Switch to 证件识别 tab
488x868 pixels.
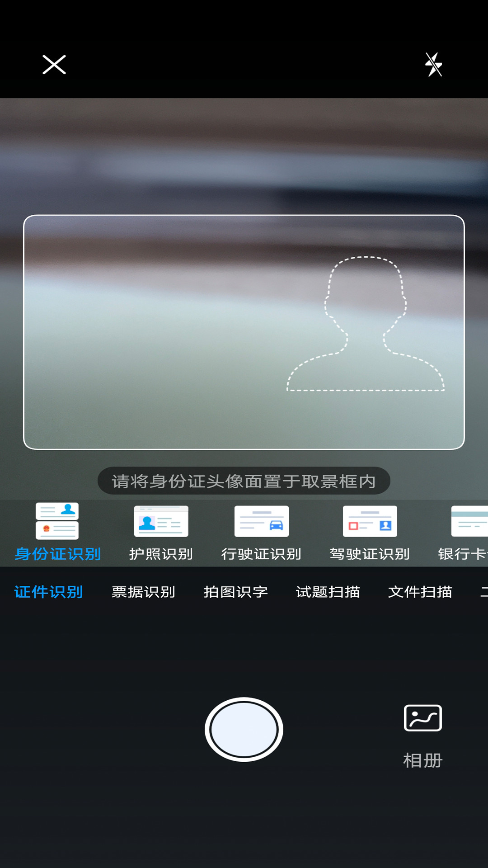coord(48,592)
